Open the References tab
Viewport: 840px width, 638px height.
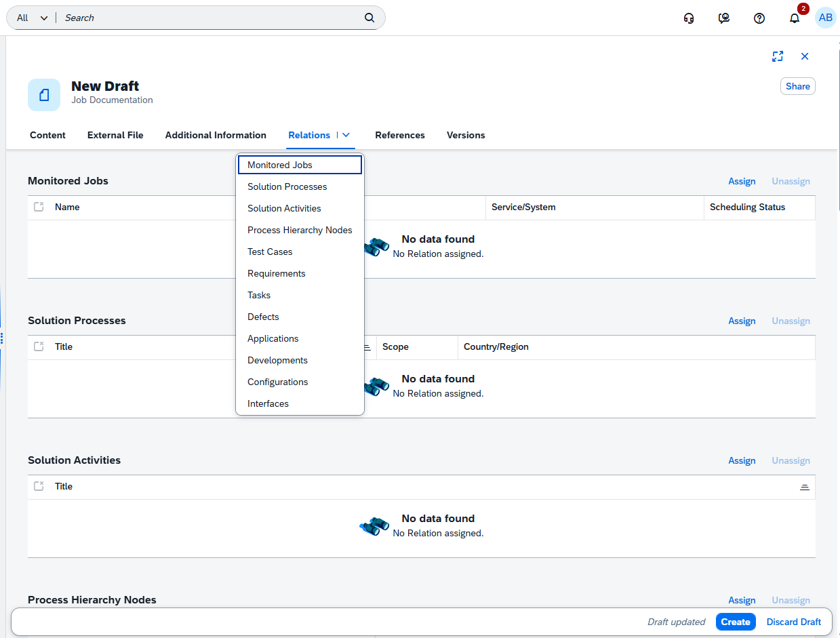[400, 135]
